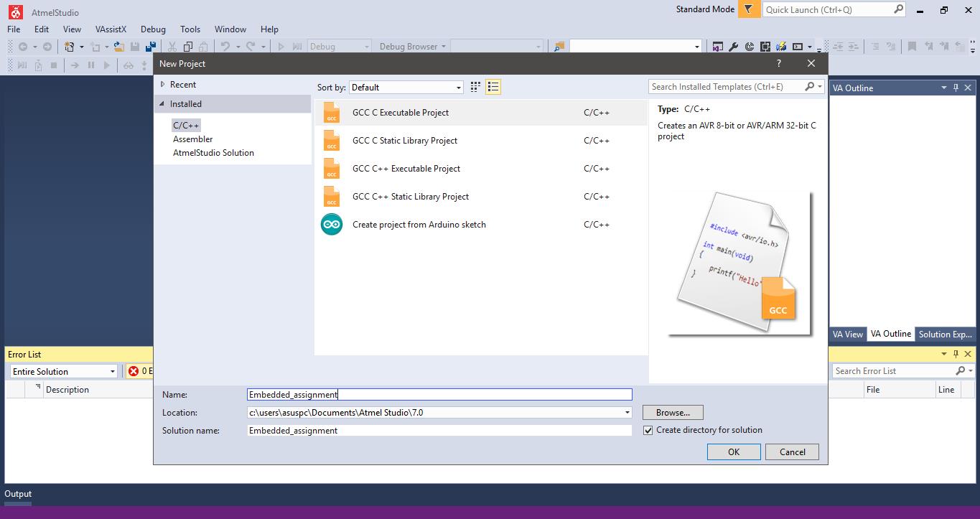
Task: Click the orange feedback filter flag icon
Action: coord(749,9)
